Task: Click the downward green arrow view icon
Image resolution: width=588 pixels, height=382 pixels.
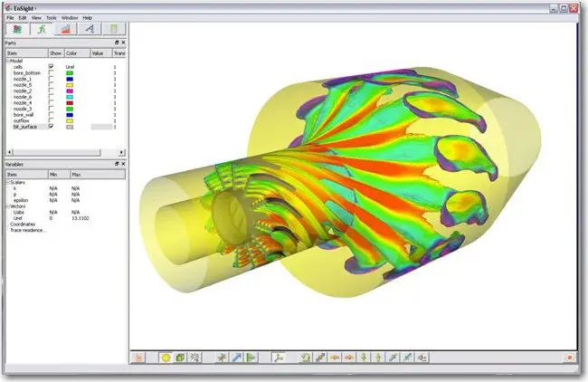Action: click(x=364, y=358)
